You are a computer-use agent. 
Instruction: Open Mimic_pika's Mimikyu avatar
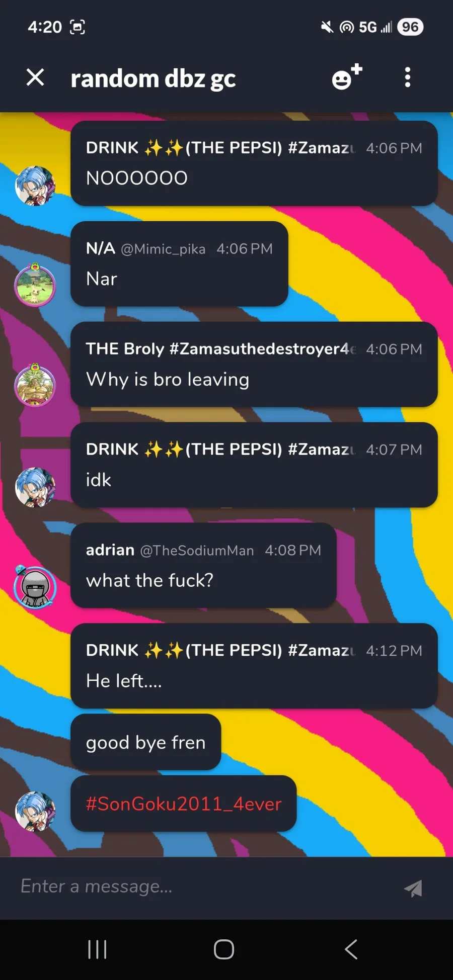point(35,285)
